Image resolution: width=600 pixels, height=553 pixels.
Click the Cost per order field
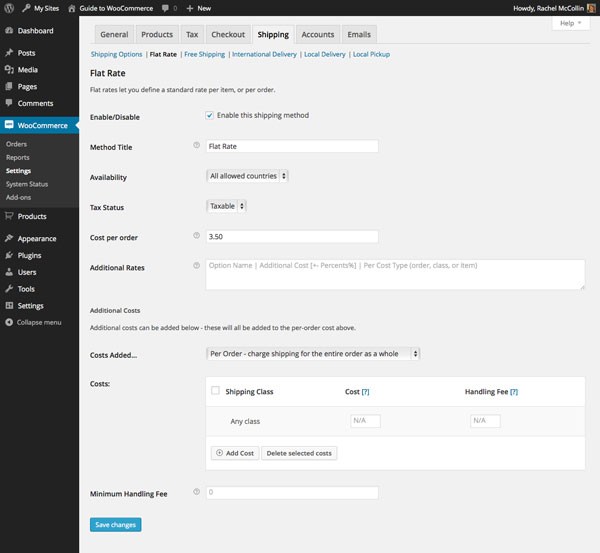click(292, 237)
